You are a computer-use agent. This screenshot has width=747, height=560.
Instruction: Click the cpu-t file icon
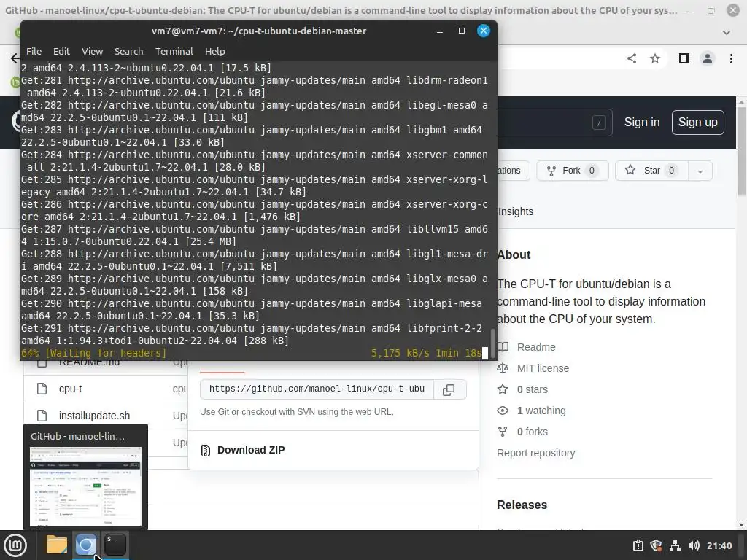click(42, 389)
